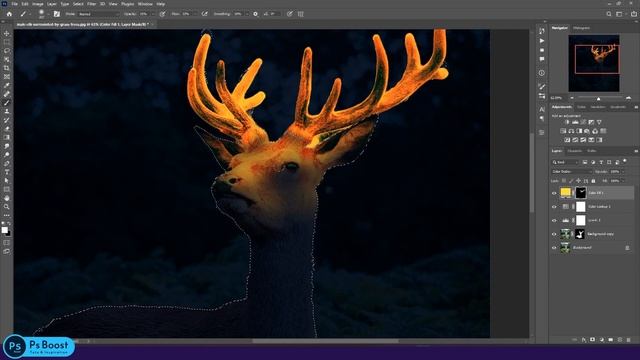Select the Gradient tool

(x=7, y=137)
